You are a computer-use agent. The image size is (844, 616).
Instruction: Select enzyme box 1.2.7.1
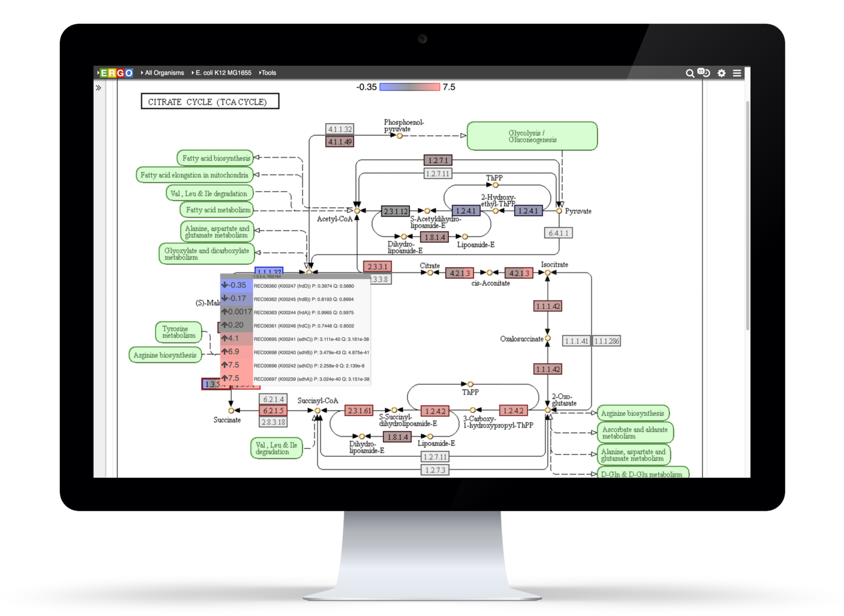point(438,161)
